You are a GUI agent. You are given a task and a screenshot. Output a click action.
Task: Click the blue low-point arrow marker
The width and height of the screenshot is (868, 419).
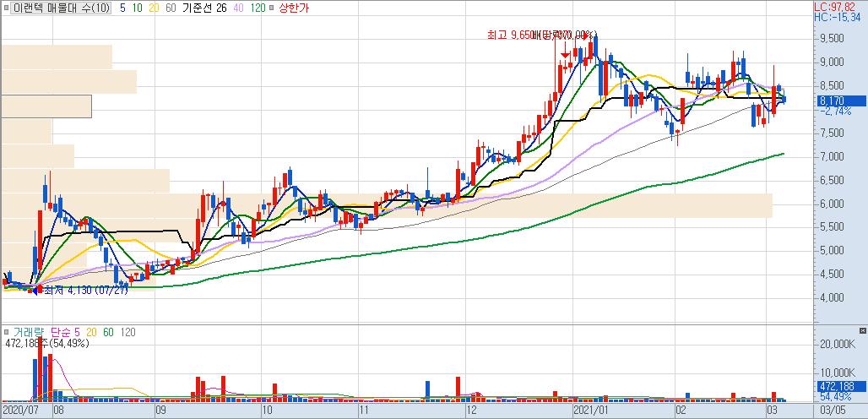point(35,290)
